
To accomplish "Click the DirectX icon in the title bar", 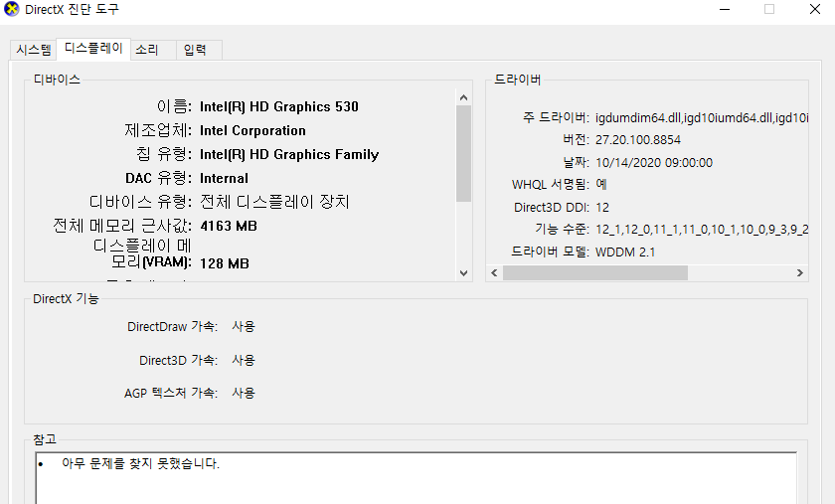I will click(12, 10).
